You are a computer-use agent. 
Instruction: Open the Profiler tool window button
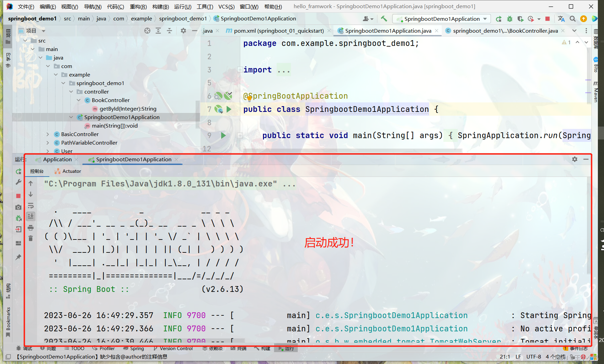[x=104, y=348]
